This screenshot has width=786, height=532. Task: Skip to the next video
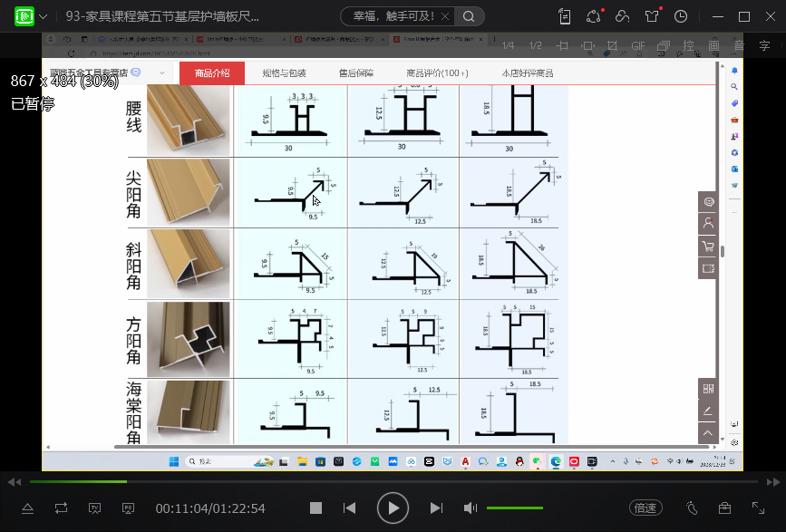coord(436,508)
